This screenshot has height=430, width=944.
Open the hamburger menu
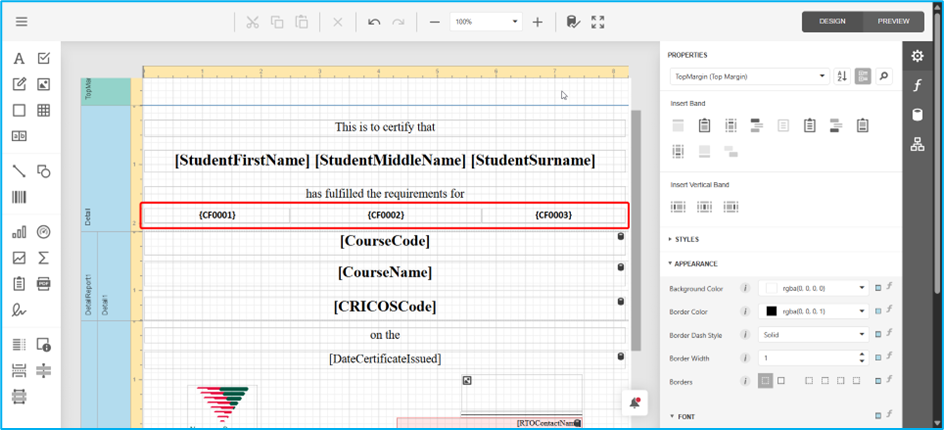(x=21, y=22)
